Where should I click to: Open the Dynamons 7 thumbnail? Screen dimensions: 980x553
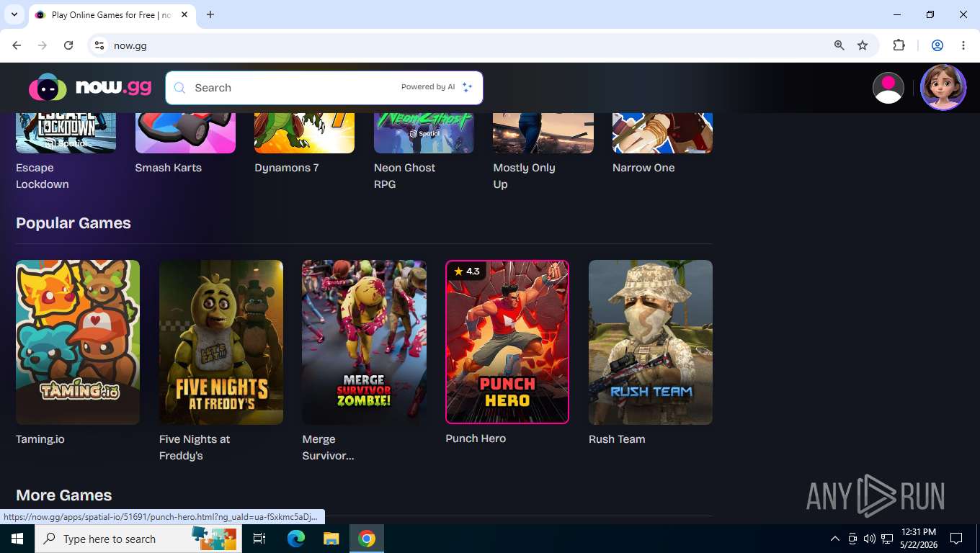pyautogui.click(x=304, y=133)
